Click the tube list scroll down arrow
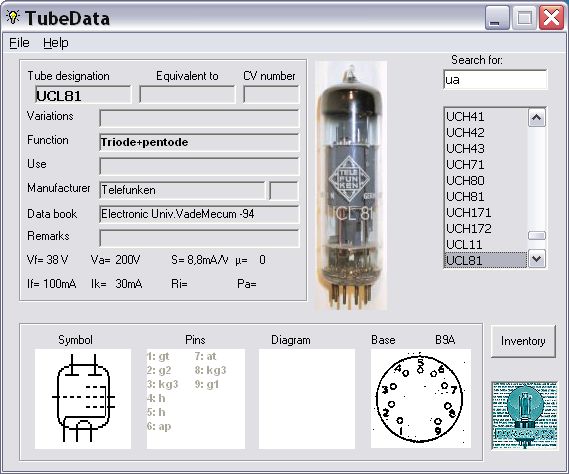Viewport: 569px width, 474px height. click(537, 259)
